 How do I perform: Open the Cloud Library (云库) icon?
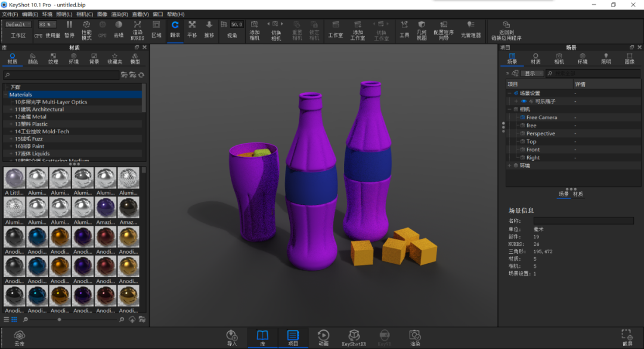(x=19, y=338)
